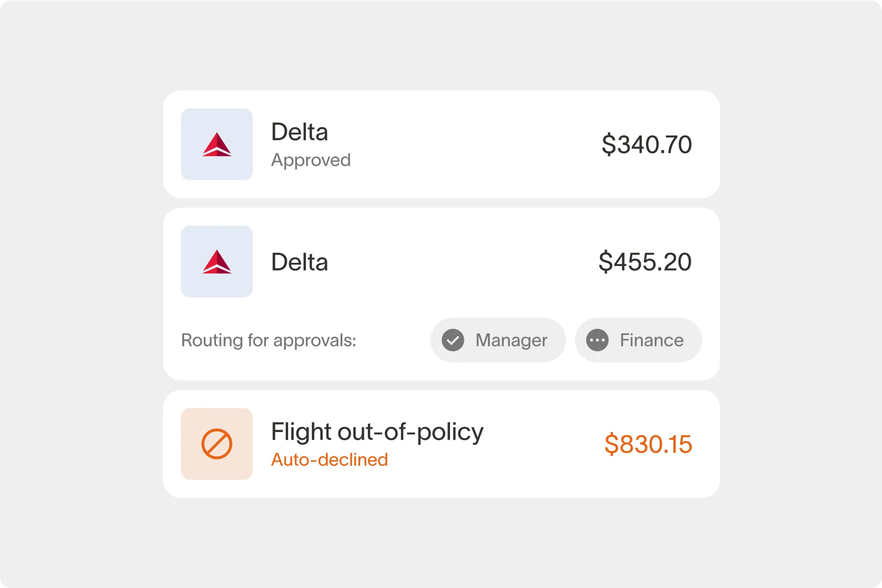This screenshot has width=882, height=588.
Task: Toggle the Manager approval status
Action: click(498, 340)
